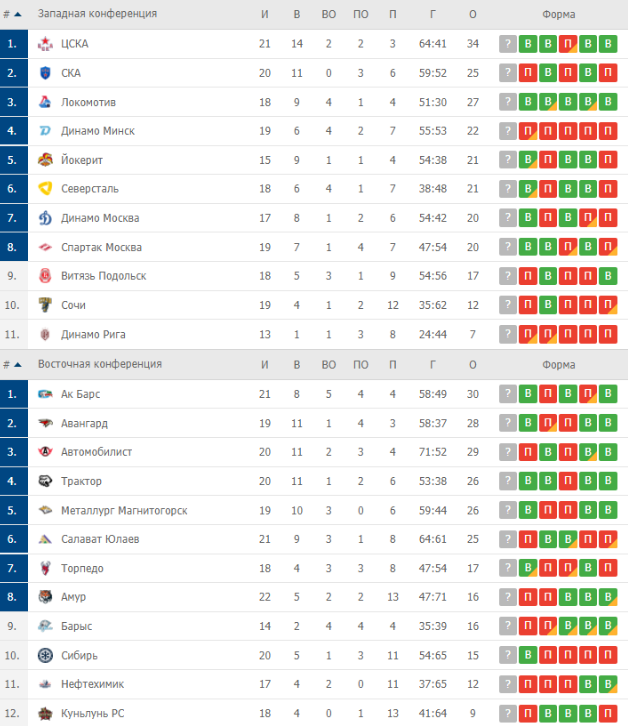Viewport: 628px width, 726px height.
Task: Click Куньлунь РС's last red П badge
Action: click(x=608, y=713)
